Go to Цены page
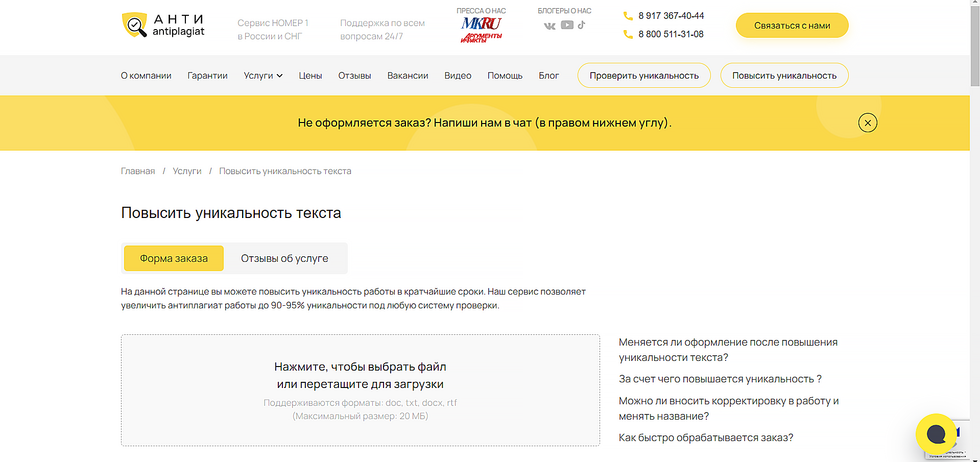Image resolution: width=980 pixels, height=462 pixels. [310, 76]
